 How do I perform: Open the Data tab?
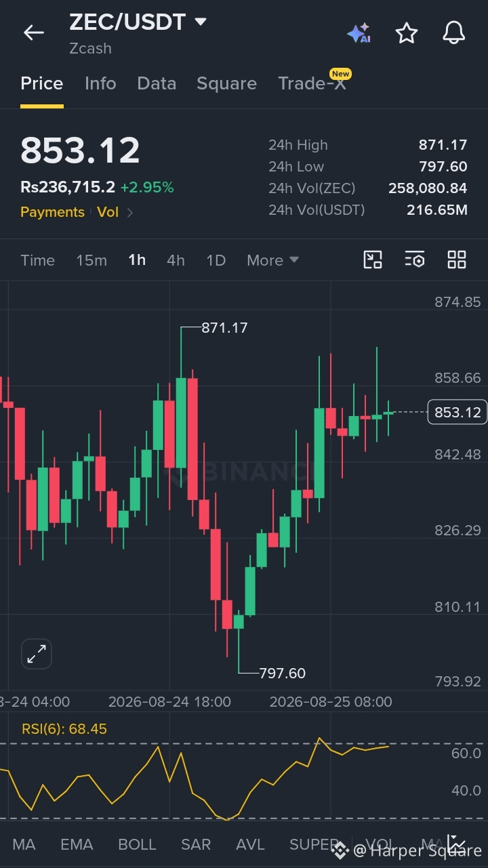157,83
